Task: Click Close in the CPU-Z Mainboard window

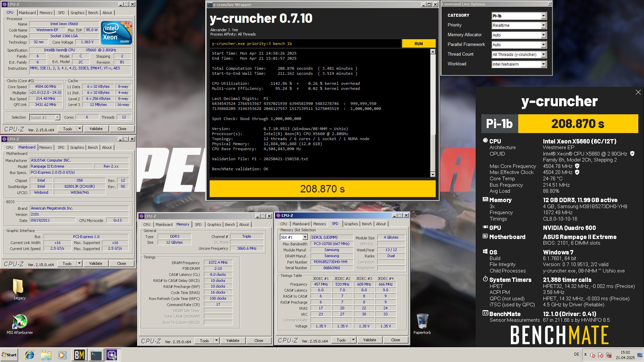Action: point(121,263)
